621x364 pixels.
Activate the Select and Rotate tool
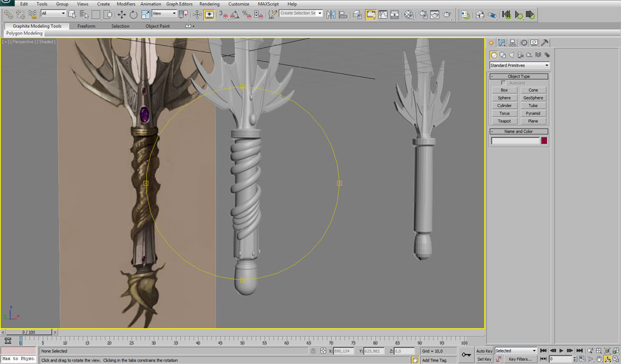click(133, 15)
